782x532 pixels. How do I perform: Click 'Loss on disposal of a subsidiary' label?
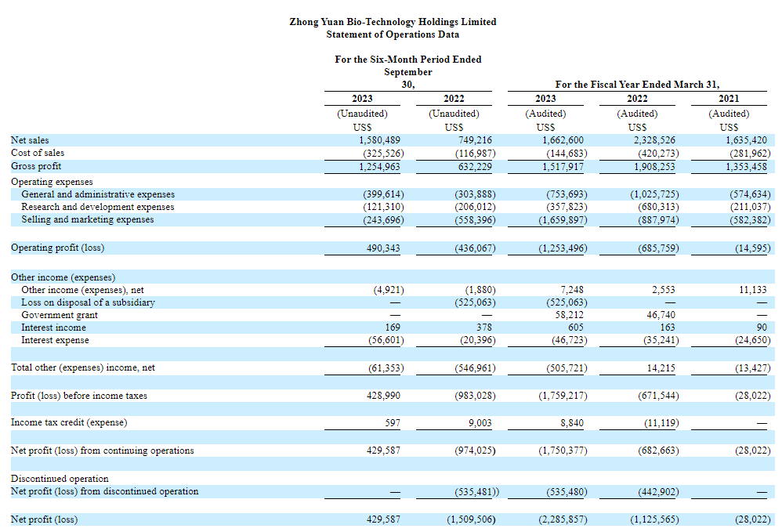tap(88, 302)
